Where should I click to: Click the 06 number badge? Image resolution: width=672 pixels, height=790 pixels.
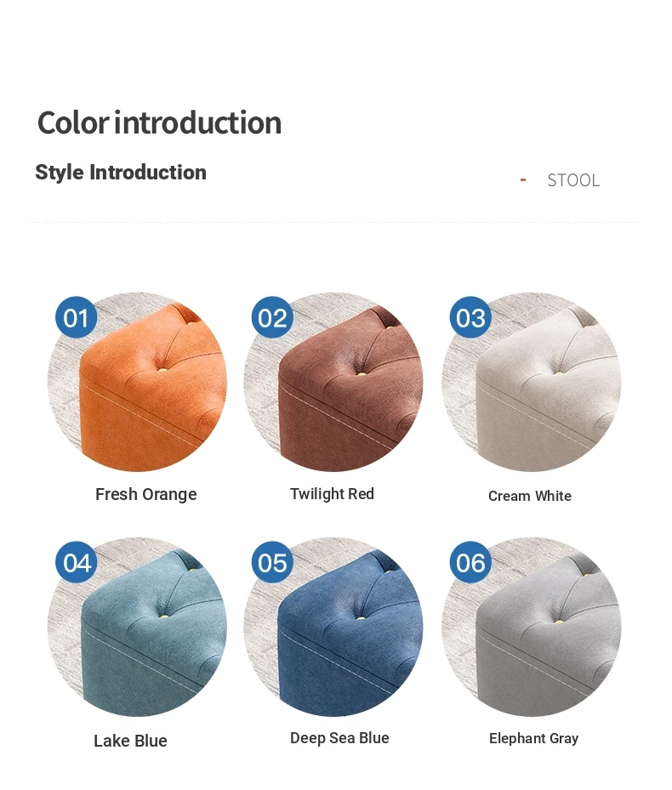tap(470, 562)
